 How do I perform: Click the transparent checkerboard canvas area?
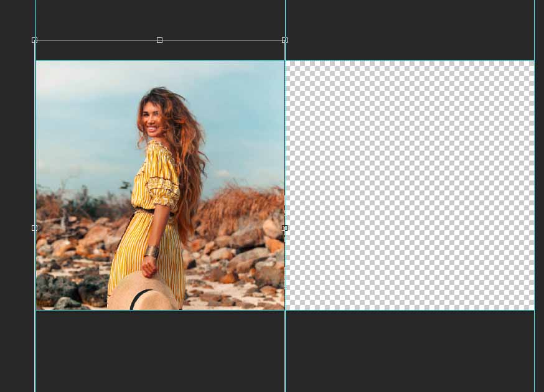pos(410,185)
